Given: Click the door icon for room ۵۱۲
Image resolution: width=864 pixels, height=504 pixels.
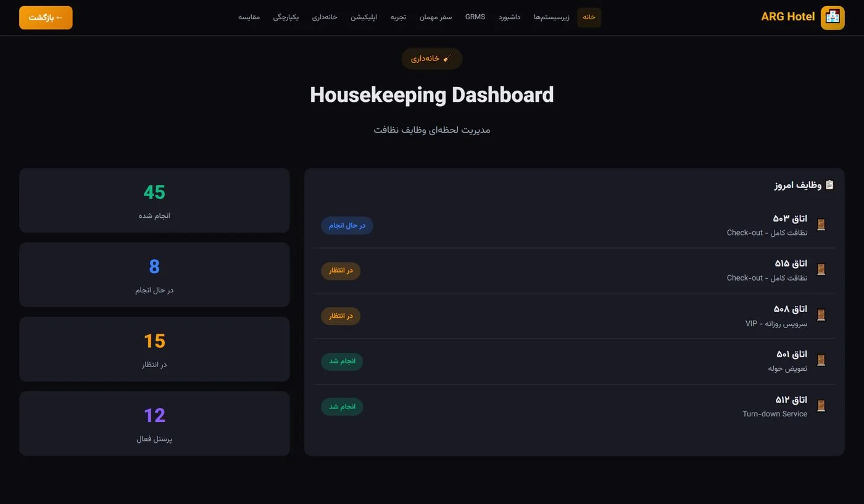Looking at the screenshot, I should pyautogui.click(x=821, y=406).
